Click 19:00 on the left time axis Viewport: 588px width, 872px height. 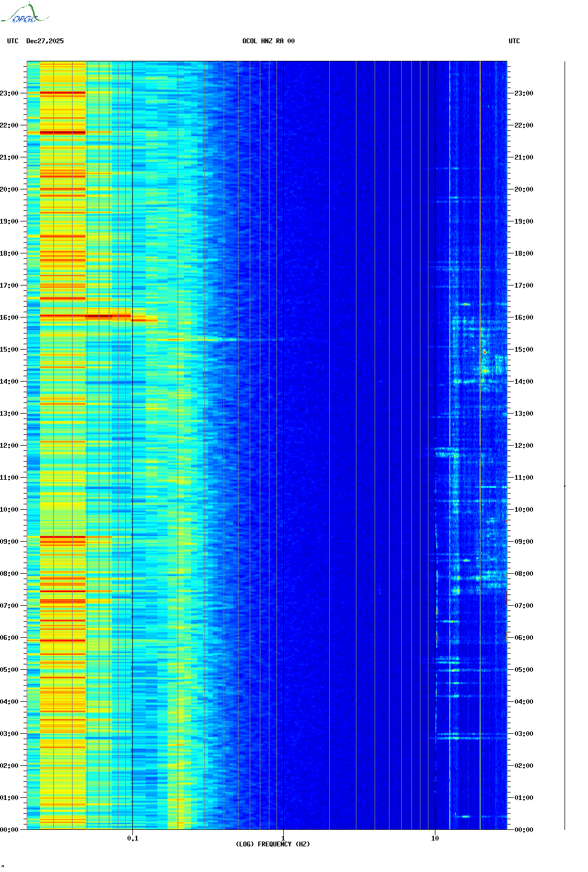click(x=9, y=221)
